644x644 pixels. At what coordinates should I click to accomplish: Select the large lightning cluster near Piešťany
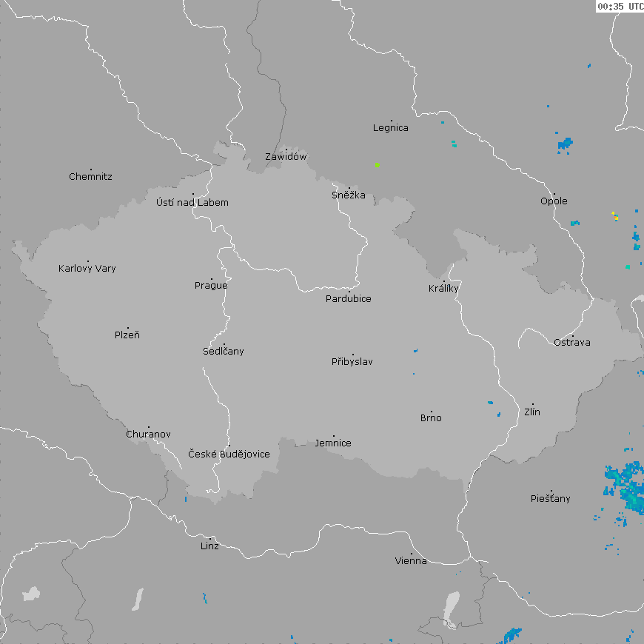625,485
